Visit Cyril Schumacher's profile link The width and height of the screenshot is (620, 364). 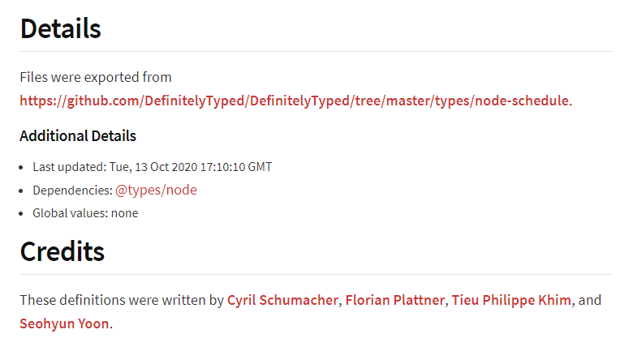282,301
